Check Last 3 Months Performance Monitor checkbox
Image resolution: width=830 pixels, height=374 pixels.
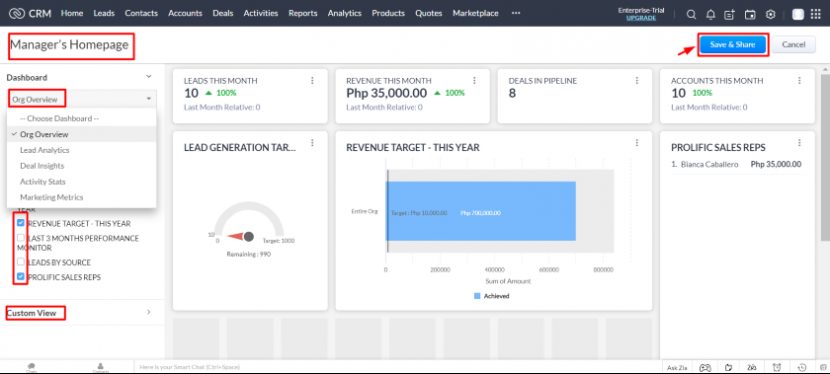pos(21,238)
